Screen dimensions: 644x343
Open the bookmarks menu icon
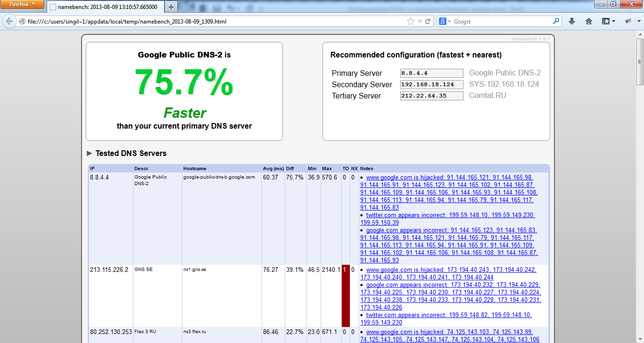608,21
